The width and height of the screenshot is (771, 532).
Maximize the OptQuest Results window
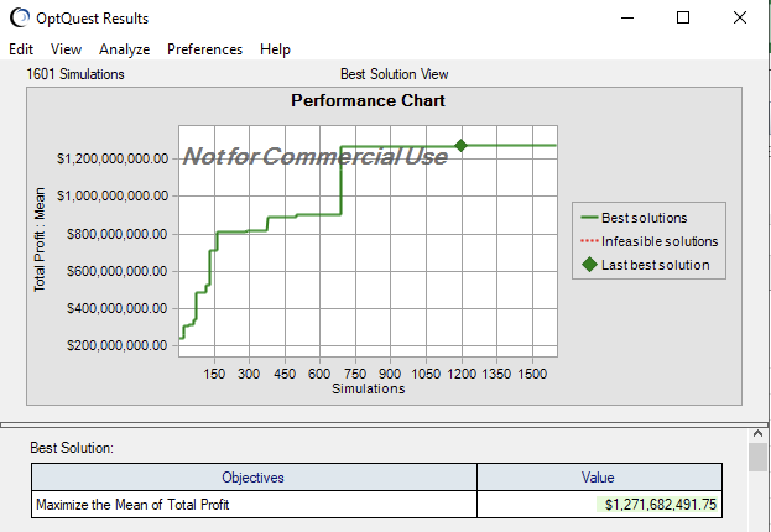[683, 18]
